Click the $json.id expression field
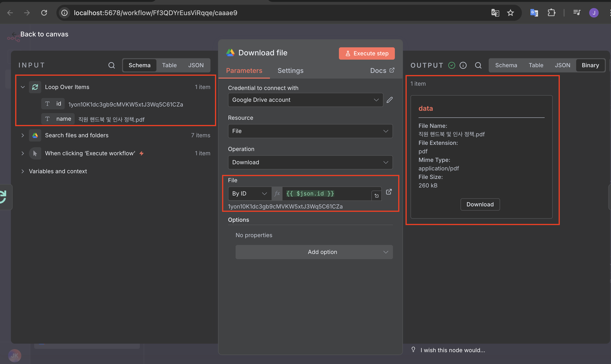 [x=327, y=194]
